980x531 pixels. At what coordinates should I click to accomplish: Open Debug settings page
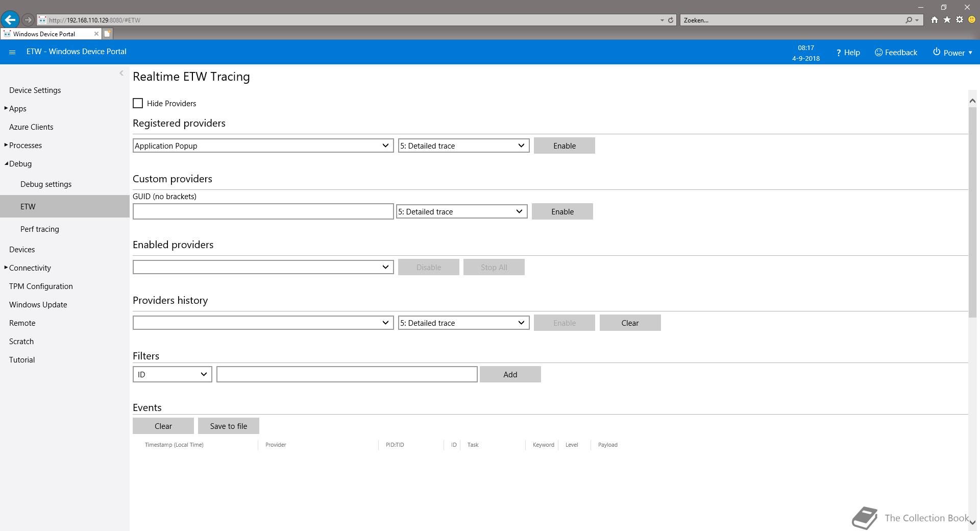click(x=46, y=184)
